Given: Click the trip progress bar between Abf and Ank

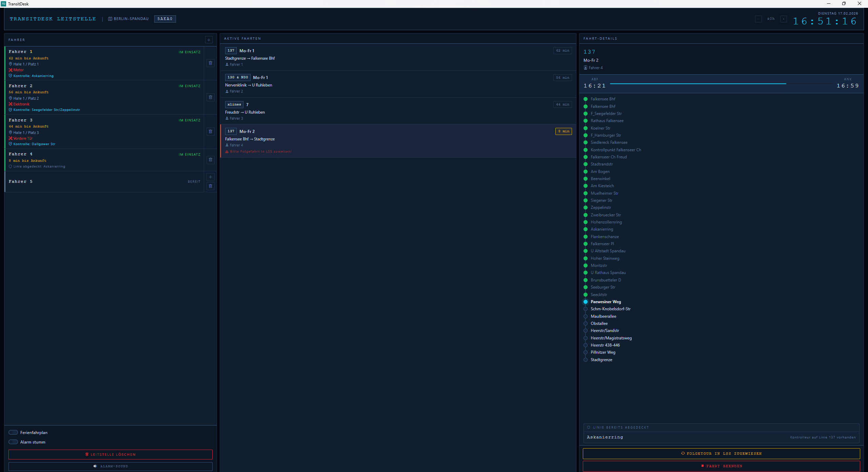Looking at the screenshot, I should [x=721, y=84].
